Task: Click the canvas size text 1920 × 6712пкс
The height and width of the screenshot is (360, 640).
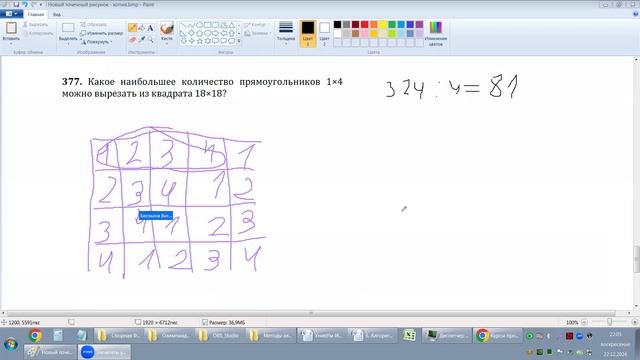Action: [x=160, y=322]
